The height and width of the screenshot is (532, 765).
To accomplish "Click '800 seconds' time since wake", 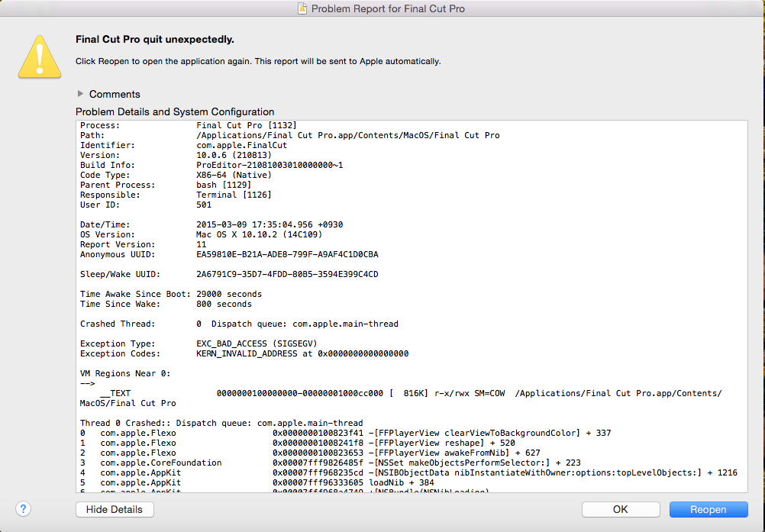I will 224,304.
